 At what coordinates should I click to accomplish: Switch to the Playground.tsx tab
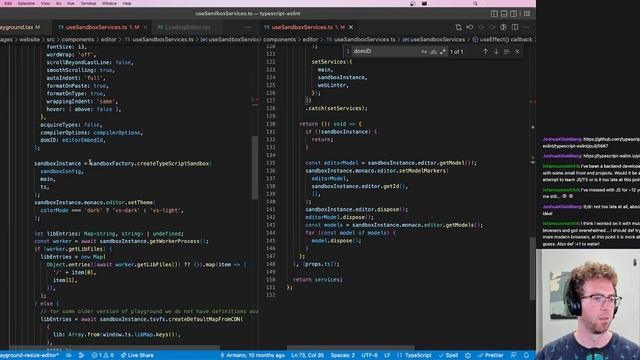tap(20, 27)
